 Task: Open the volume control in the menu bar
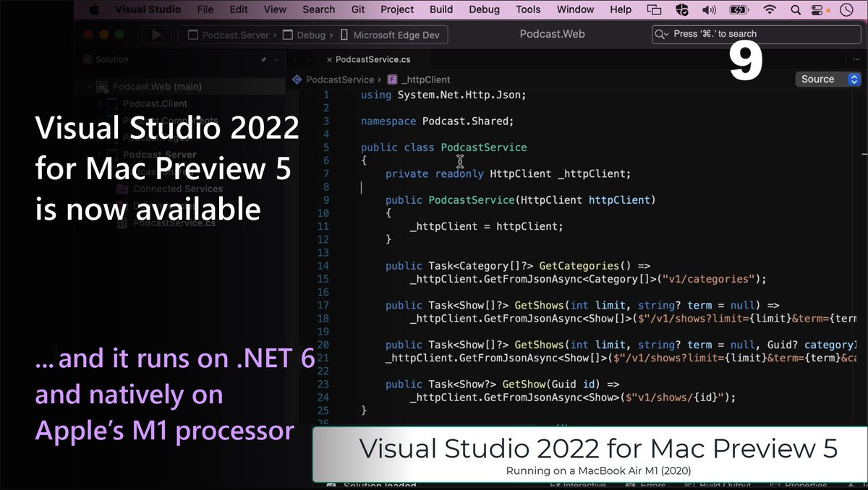point(709,9)
